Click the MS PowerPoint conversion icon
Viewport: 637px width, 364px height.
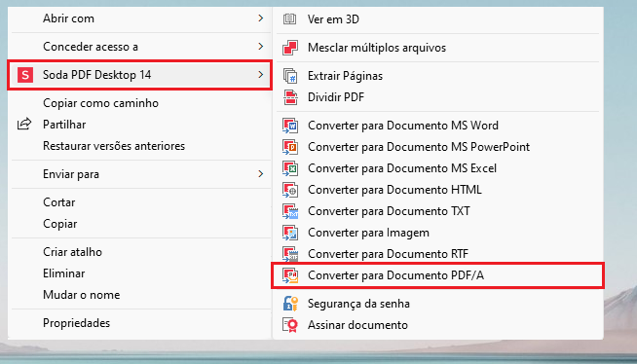[290, 147]
